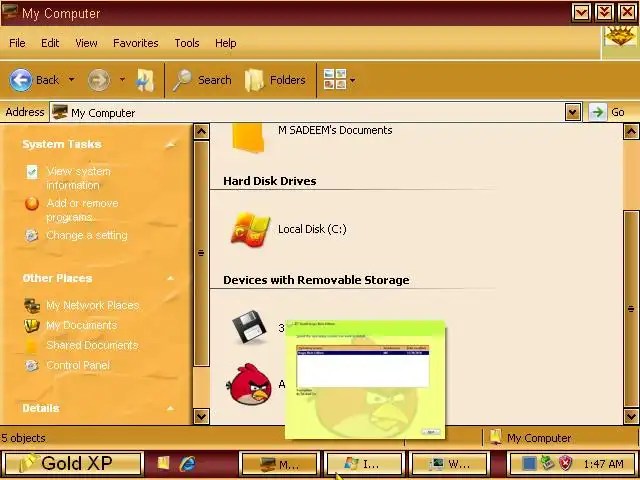The image size is (640, 480).
Task: Click the golden crown logo icon
Action: [x=620, y=37]
